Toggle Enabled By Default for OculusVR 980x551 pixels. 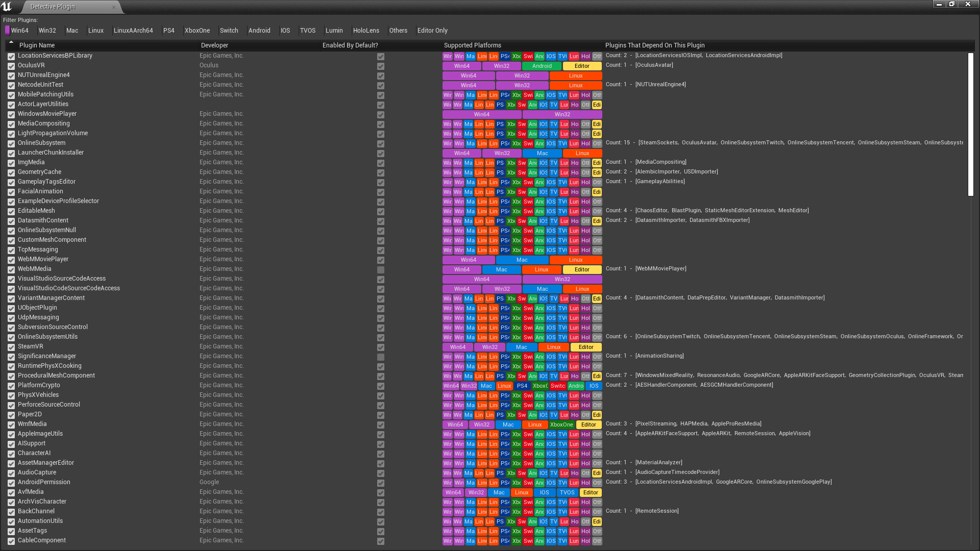click(x=381, y=66)
